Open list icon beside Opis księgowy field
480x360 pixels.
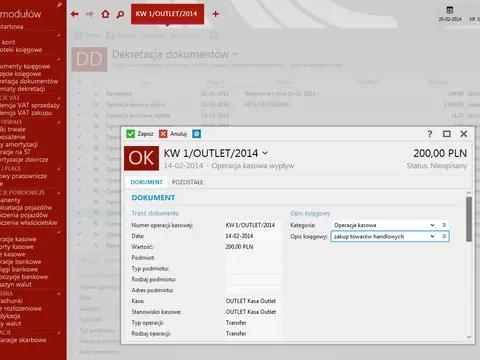[444, 236]
